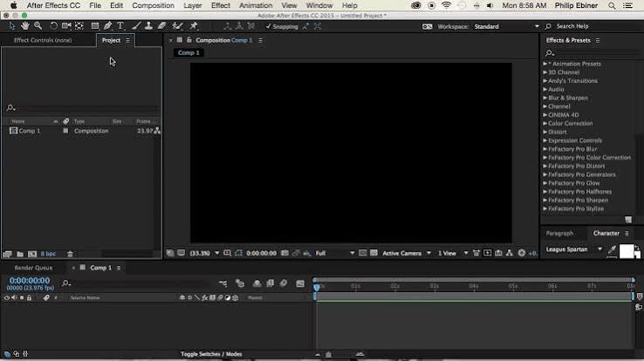
Task: Click the Effects & Presets search field
Action: [x=594, y=53]
